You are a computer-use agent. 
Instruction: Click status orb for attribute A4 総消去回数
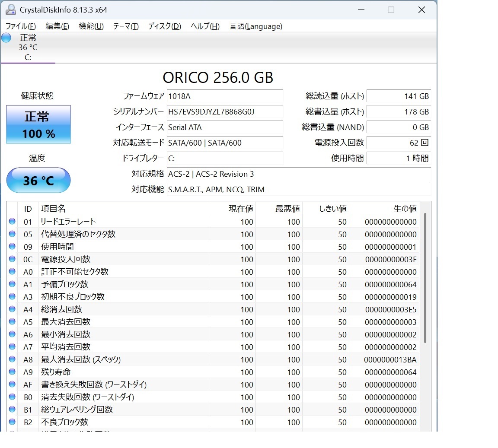click(x=12, y=309)
